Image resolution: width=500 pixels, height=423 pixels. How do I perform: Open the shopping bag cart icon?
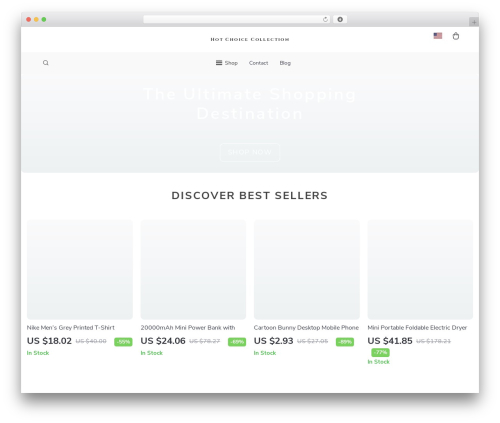[x=456, y=36]
